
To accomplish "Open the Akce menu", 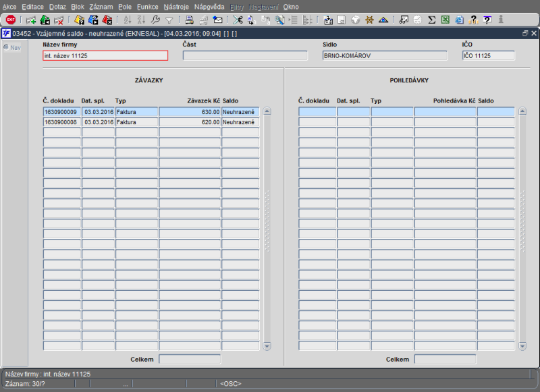I will point(9,7).
